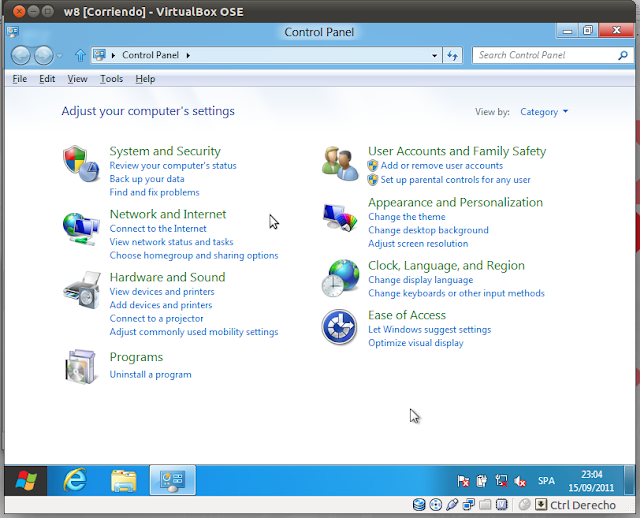Click Change the theme link
The height and width of the screenshot is (518, 640).
coord(407,217)
